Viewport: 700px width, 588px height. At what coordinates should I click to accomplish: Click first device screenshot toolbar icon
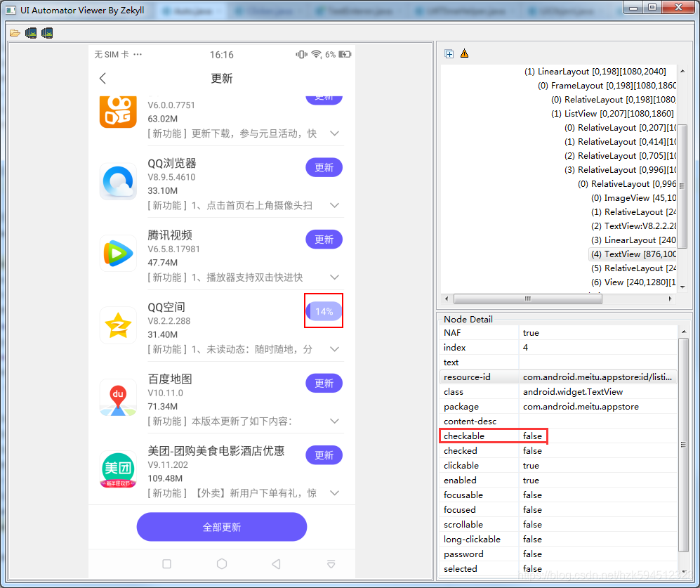coord(31,33)
